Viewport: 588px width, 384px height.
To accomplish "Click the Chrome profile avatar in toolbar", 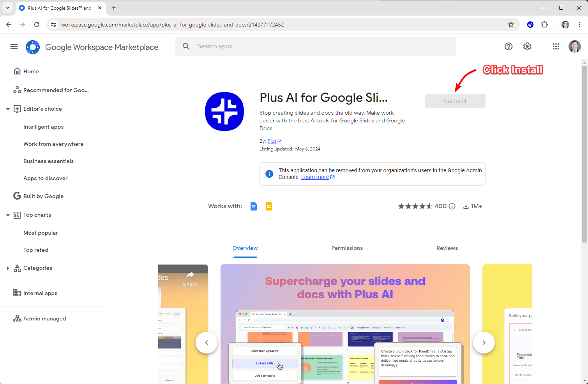I will [x=565, y=25].
